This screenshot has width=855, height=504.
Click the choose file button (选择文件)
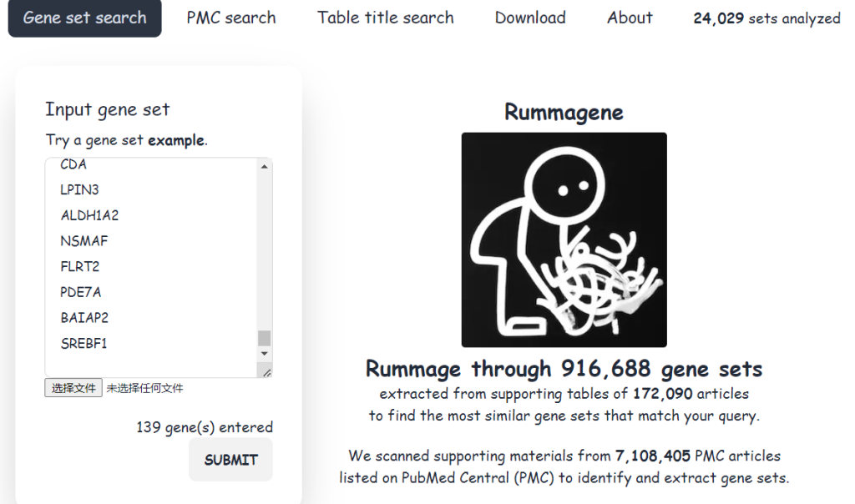(x=73, y=388)
